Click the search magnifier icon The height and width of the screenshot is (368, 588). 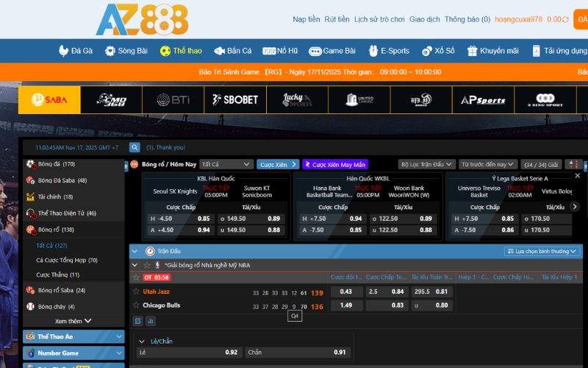click(135, 147)
